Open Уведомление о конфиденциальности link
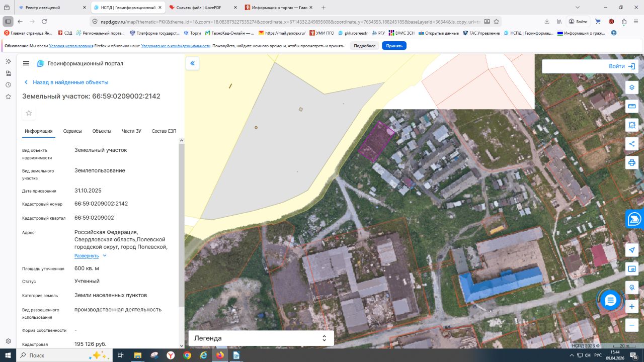The height and width of the screenshot is (362, 644). coord(176,46)
